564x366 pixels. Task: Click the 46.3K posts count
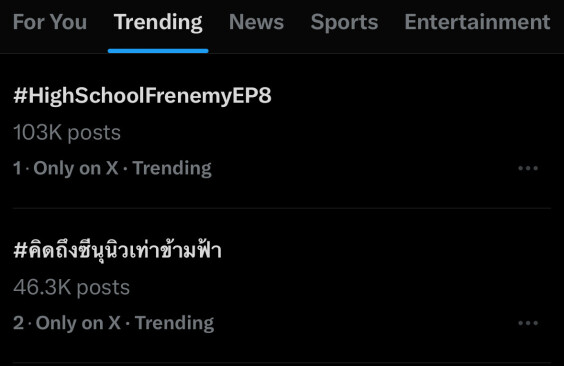point(71,287)
